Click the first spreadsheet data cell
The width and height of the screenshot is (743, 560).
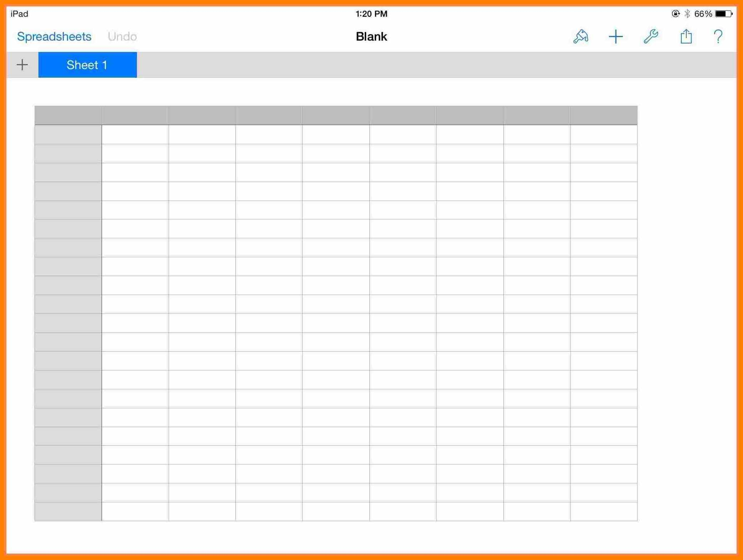point(135,135)
